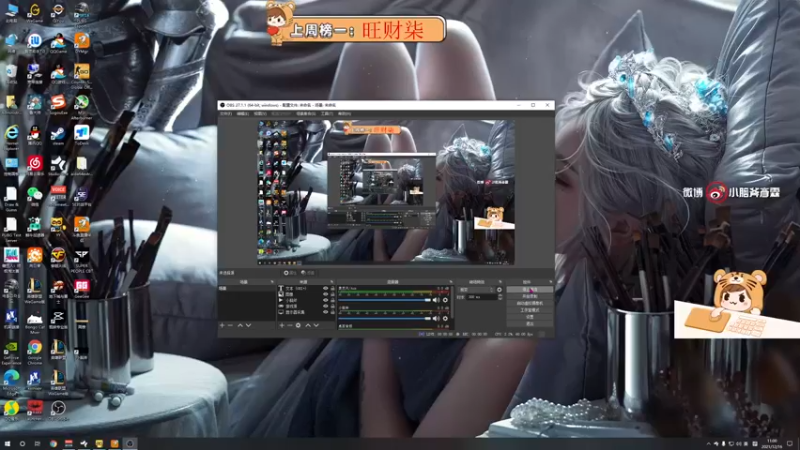The image size is (800, 450).
Task: Toggle the lock on the display capture source
Action: (x=333, y=312)
